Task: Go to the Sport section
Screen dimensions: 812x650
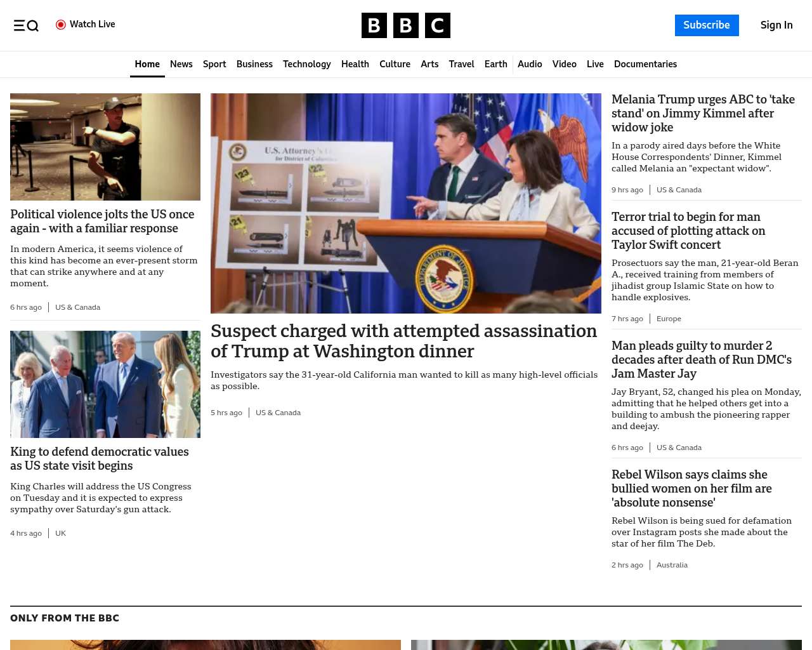Action: tap(214, 64)
